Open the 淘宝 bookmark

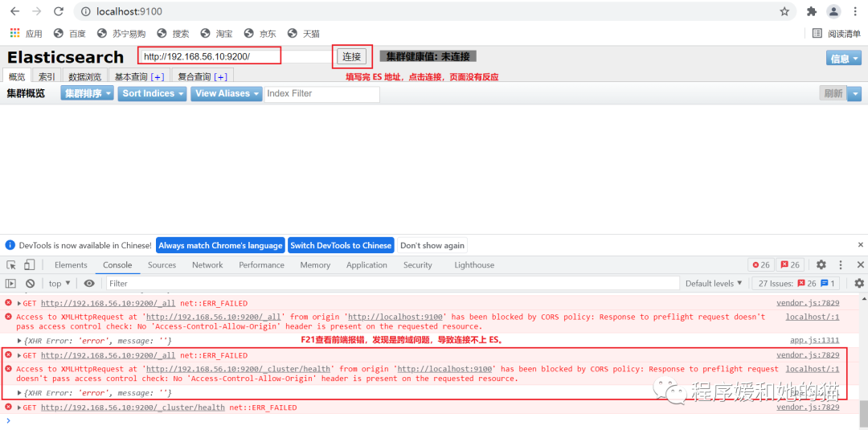click(x=217, y=34)
